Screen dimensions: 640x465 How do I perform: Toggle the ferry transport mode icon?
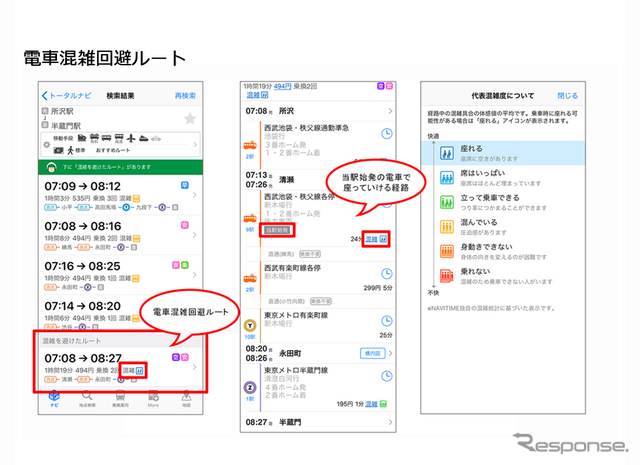(143, 138)
